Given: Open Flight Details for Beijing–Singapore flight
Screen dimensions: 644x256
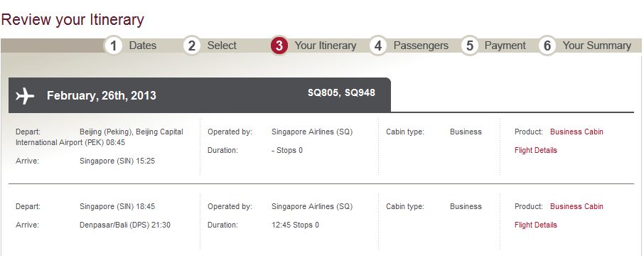Looking at the screenshot, I should click(x=535, y=150).
